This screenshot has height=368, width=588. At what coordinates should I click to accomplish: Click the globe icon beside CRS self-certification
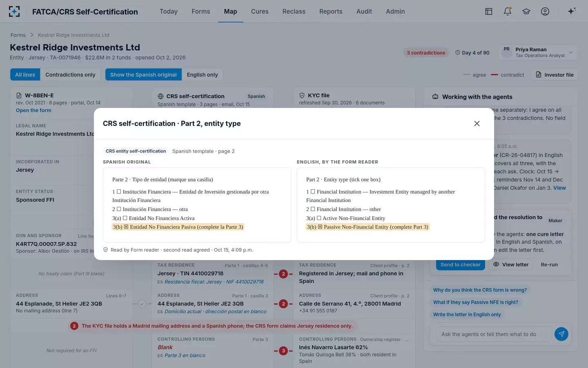160,96
